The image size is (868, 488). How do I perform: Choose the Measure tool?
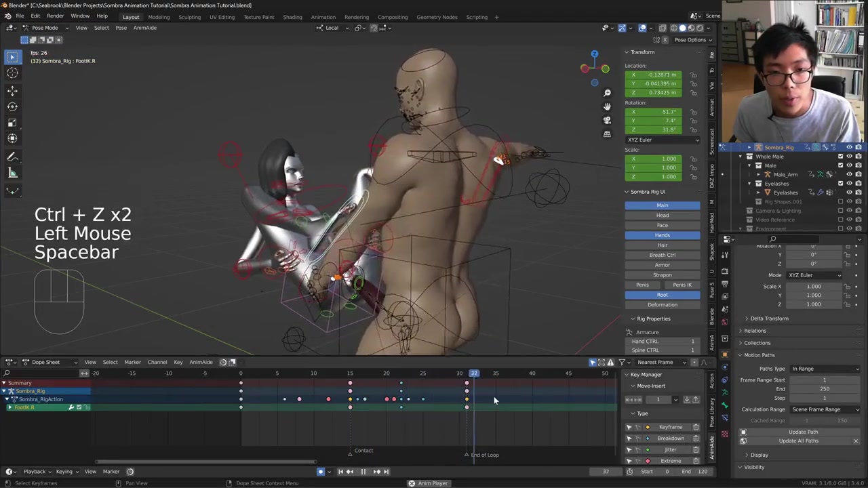click(x=12, y=173)
